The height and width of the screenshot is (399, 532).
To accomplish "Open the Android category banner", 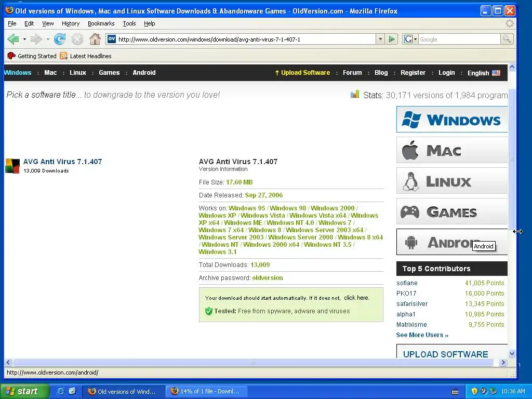I will pos(452,242).
